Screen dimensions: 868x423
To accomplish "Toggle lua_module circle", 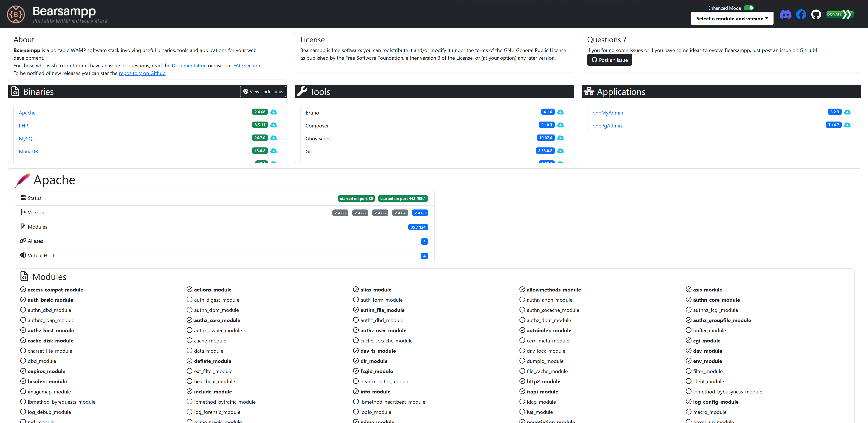I will pyautogui.click(x=522, y=412).
